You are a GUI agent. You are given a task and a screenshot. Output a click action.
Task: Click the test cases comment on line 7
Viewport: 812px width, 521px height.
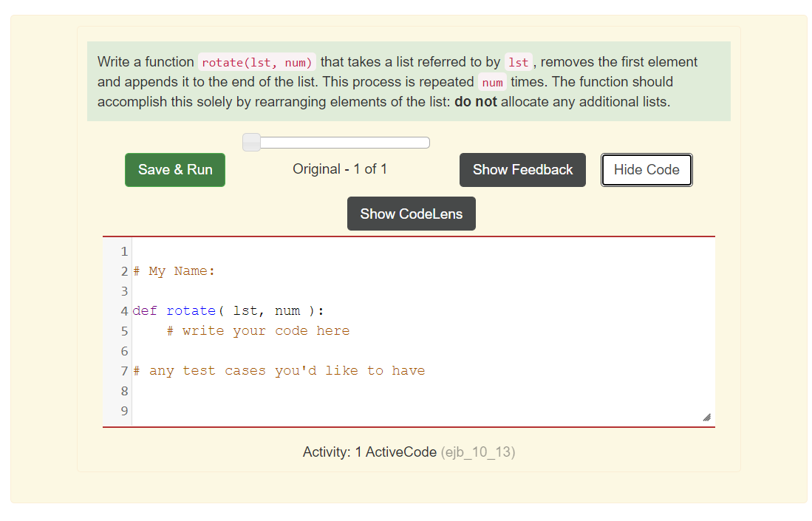point(279,370)
